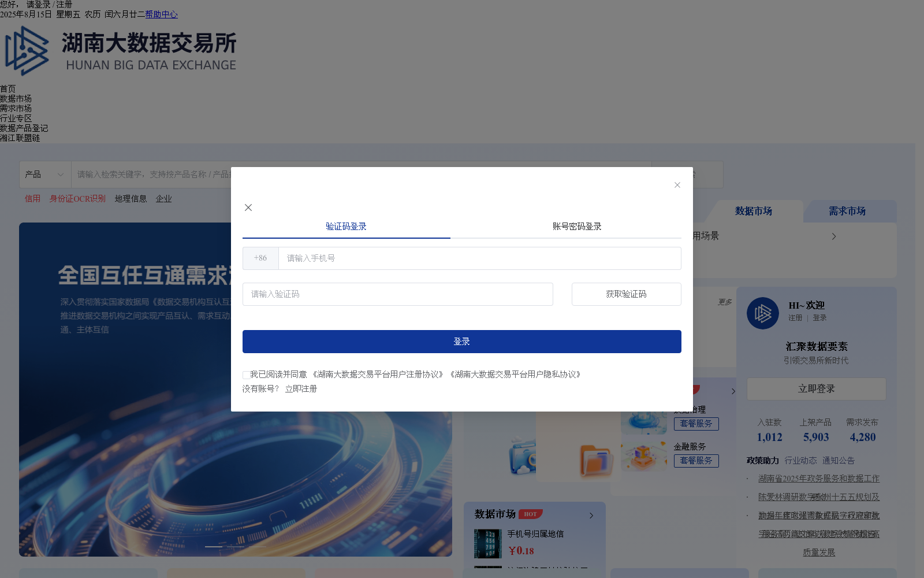Click 立即注册 link in the dialog
Viewport: 924px width, 578px height.
tap(301, 389)
